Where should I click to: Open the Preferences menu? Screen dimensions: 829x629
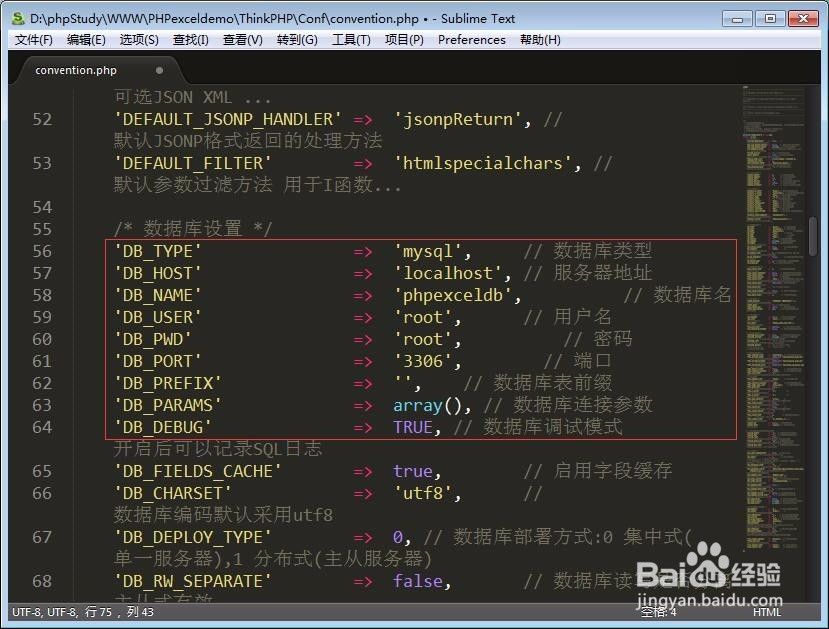click(x=471, y=40)
